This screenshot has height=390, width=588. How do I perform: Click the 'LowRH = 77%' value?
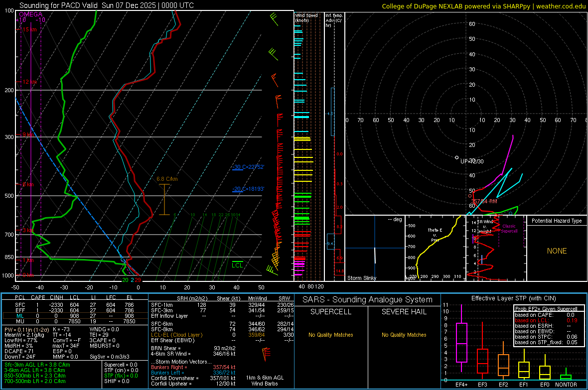(21, 341)
